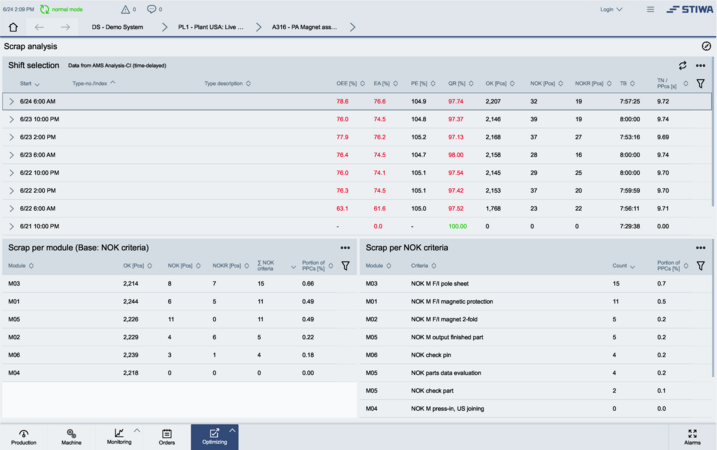Go to the home screen icon
Image resolution: width=717 pixels, height=450 pixels.
coord(13,27)
